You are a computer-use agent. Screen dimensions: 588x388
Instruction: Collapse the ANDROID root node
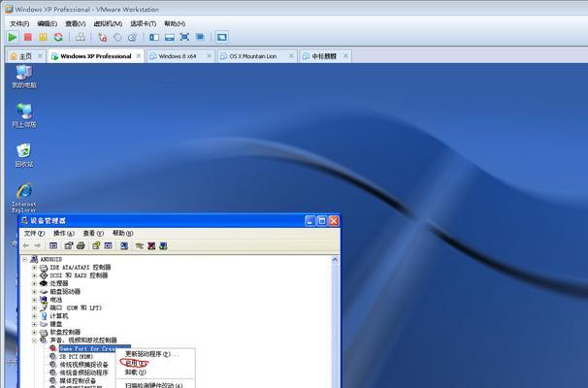click(x=25, y=259)
